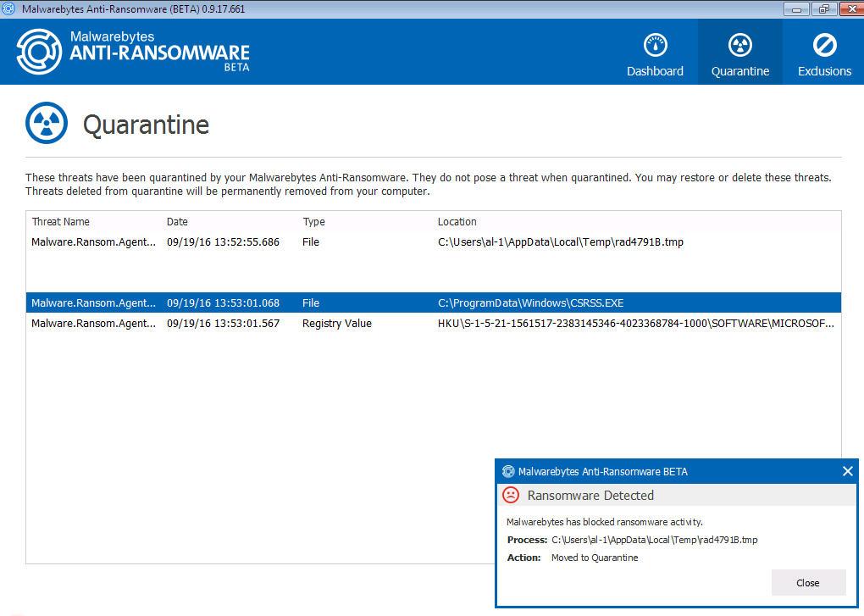Restore down the Anti-Ransomware window
The height and width of the screenshot is (616, 864).
[824, 8]
